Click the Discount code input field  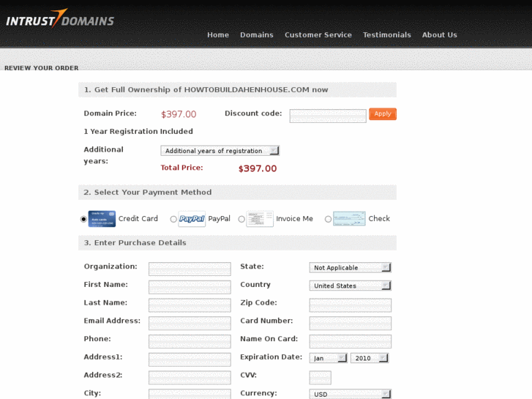point(327,116)
